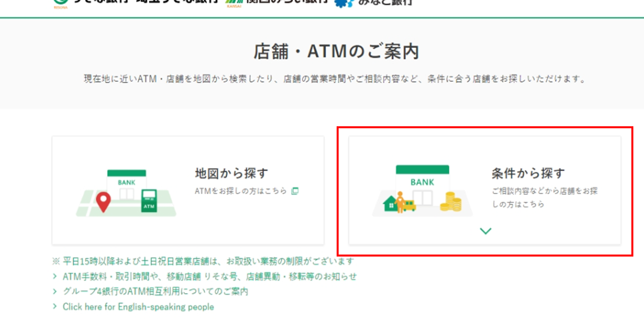
Task: Select the 条件から探す heading
Action: pyautogui.click(x=528, y=173)
